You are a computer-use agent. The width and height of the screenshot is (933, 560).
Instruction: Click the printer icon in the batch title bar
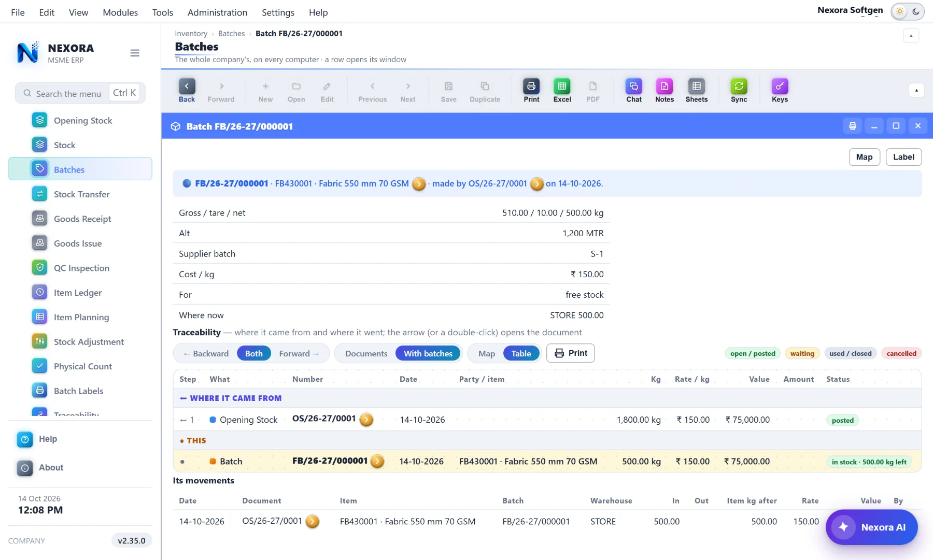pyautogui.click(x=853, y=126)
